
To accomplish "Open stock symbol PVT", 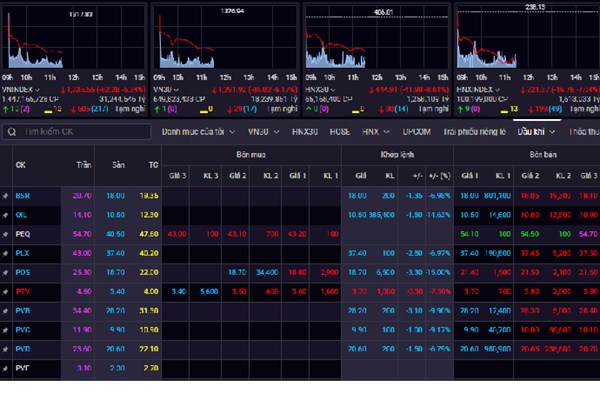I will [23, 368].
